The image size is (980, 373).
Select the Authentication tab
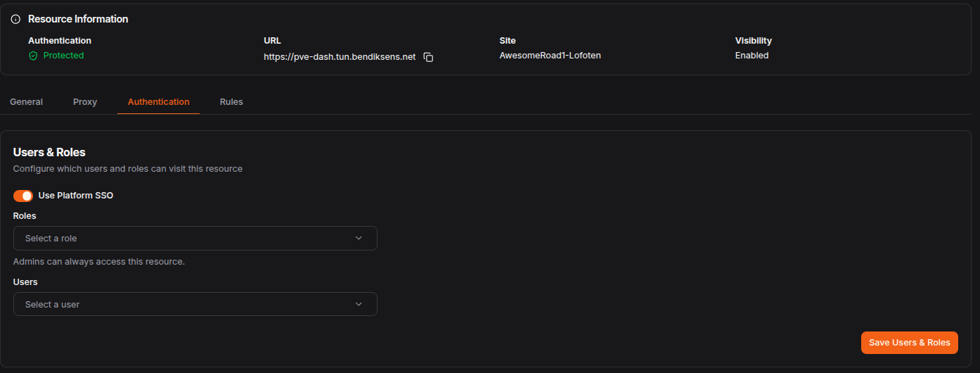[x=158, y=102]
